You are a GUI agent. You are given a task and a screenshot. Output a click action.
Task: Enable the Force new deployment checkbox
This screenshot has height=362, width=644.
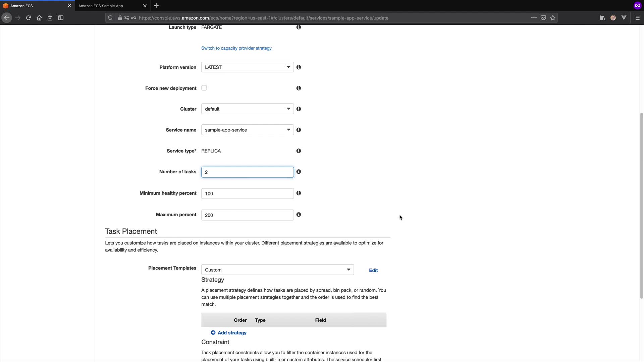[204, 88]
